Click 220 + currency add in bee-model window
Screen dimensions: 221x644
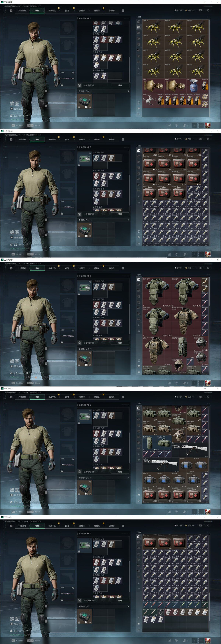pos(193,10)
